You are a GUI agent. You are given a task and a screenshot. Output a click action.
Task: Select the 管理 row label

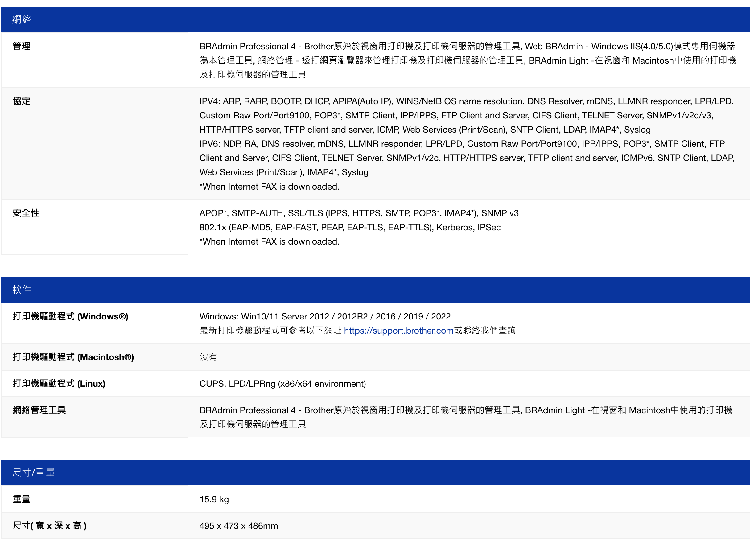click(21, 46)
